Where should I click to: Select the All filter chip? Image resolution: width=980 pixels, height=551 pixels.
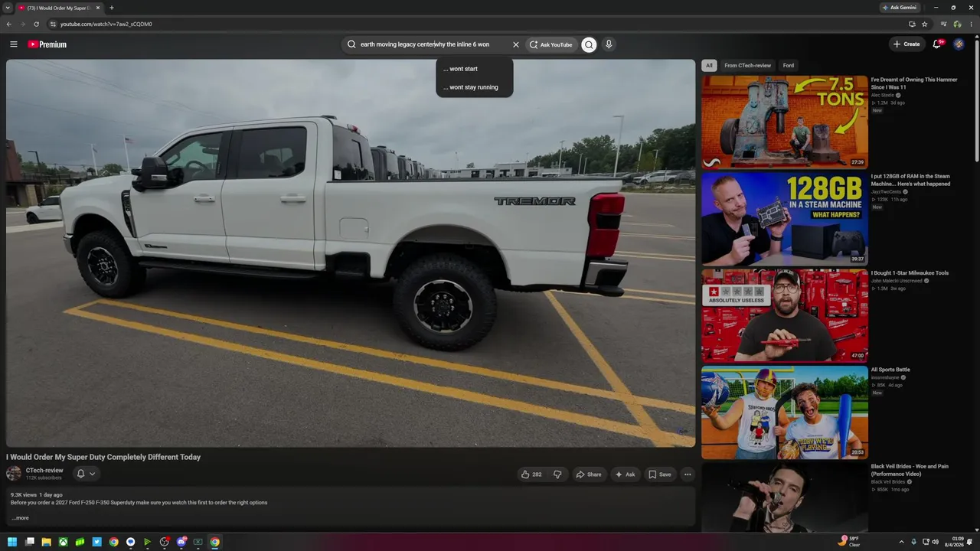point(709,66)
